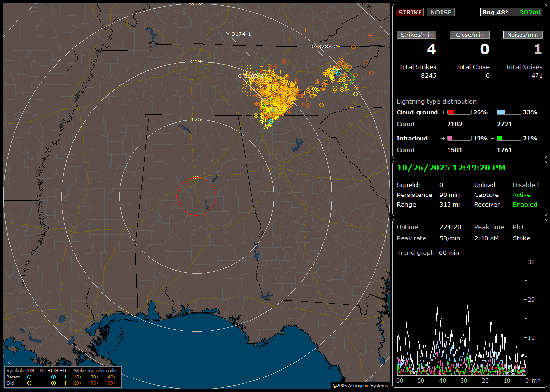The height and width of the screenshot is (392, 550).
Task: Click the yellow old -IC dash symbol
Action: [x=42, y=383]
